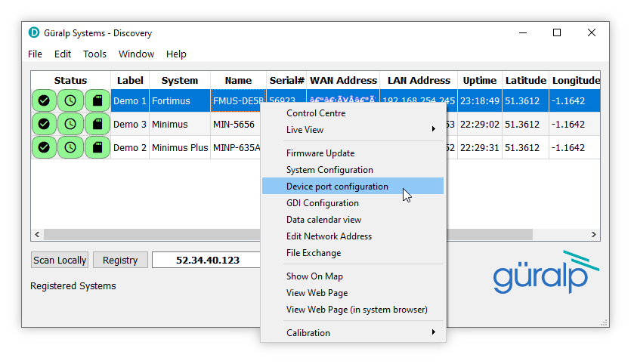Sort by the System column header
The image size is (631, 364).
click(180, 81)
